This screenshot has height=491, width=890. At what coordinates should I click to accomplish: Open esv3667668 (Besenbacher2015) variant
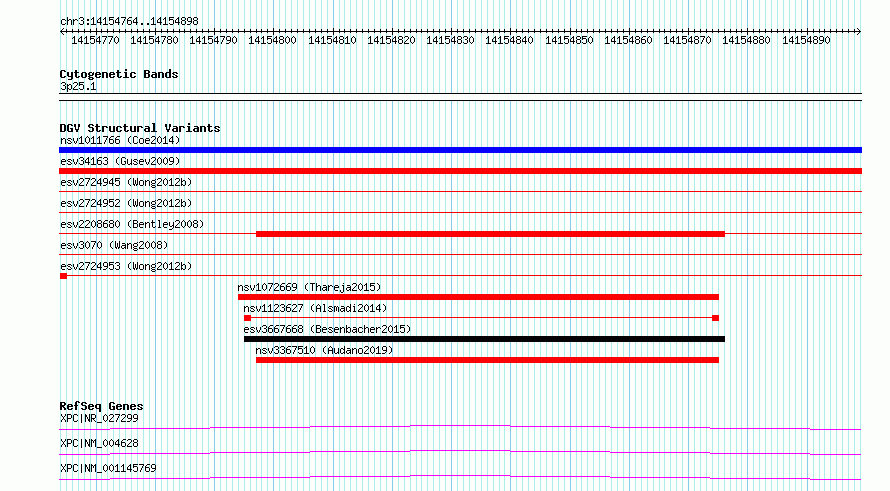(327, 329)
